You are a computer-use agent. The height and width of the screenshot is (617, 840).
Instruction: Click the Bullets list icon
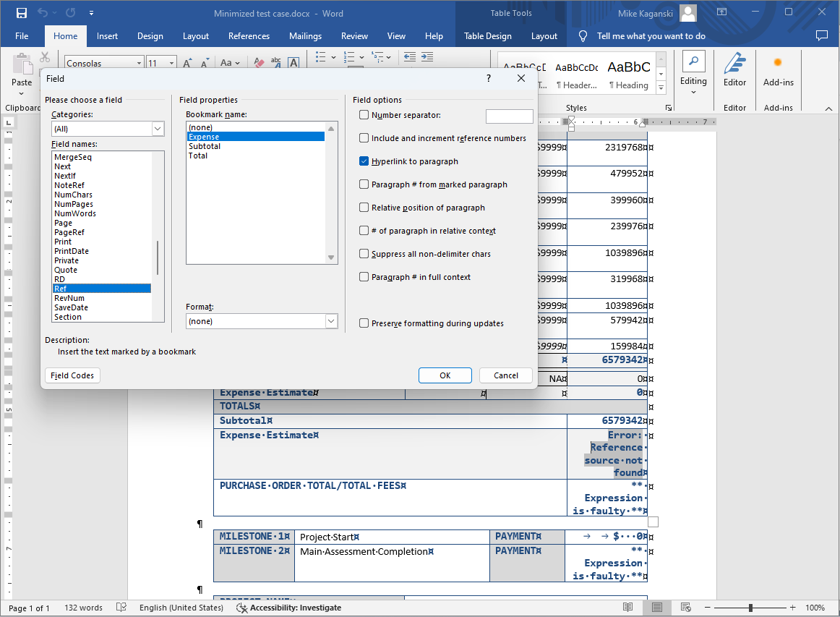click(321, 57)
